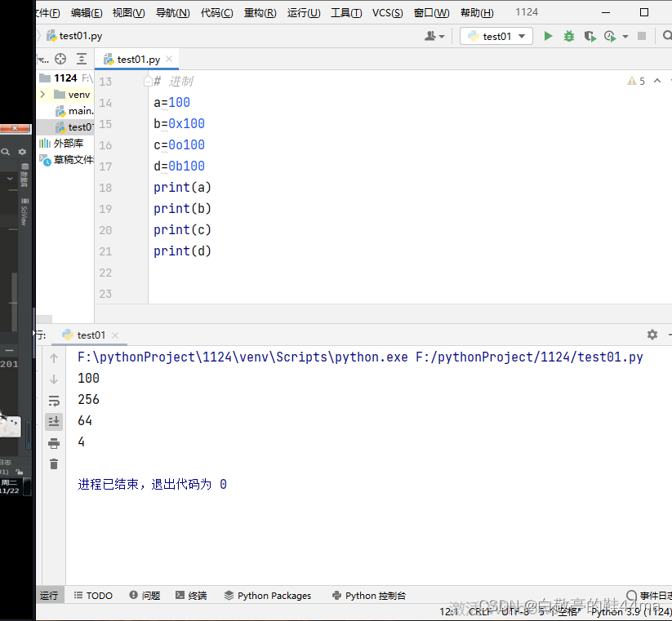Click the gear icon in left dark window
Image resolution: width=672 pixels, height=621 pixels.
coord(22,152)
